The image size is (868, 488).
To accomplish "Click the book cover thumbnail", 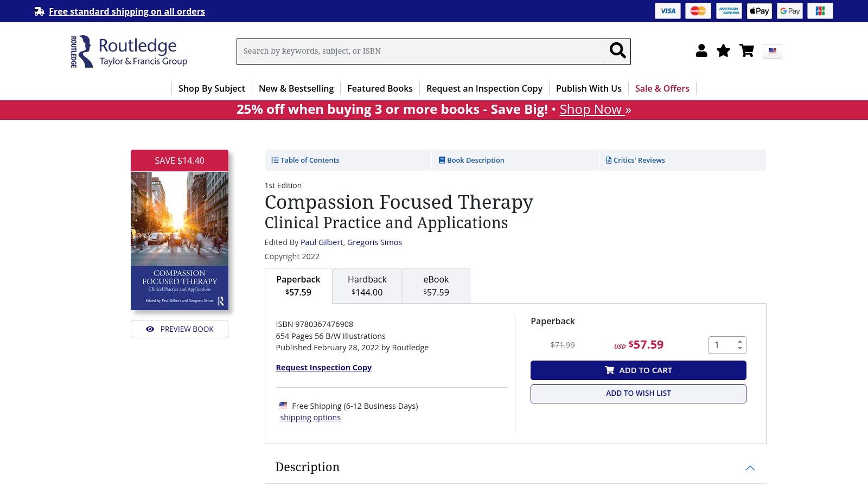I will [x=180, y=241].
